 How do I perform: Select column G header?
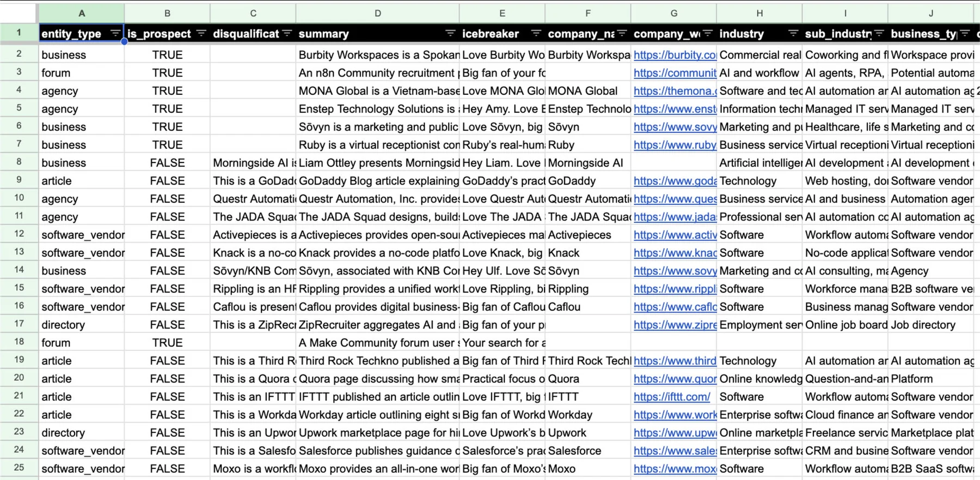point(674,13)
